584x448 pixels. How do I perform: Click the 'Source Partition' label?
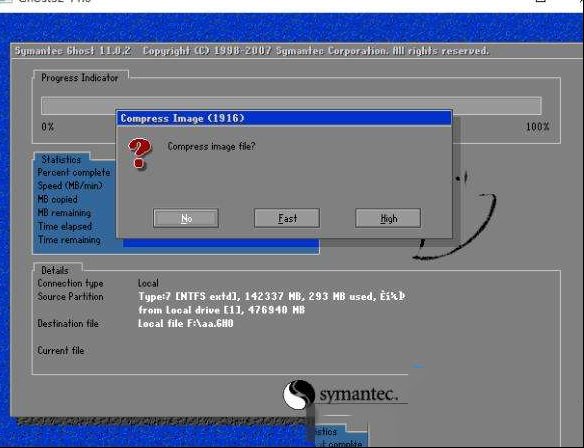(x=70, y=296)
